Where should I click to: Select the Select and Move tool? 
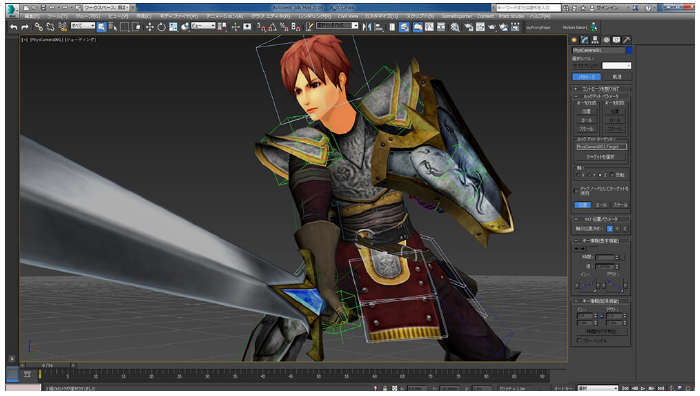150,27
